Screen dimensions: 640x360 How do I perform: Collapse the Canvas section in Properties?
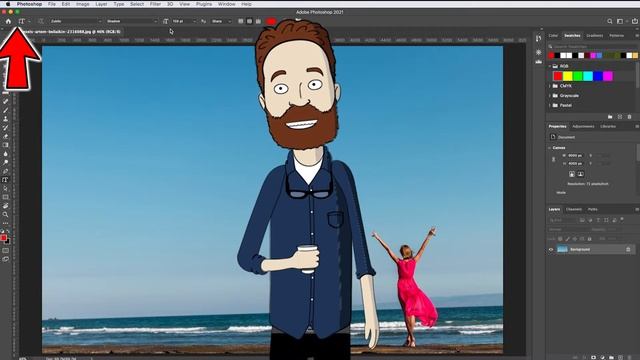pos(550,148)
